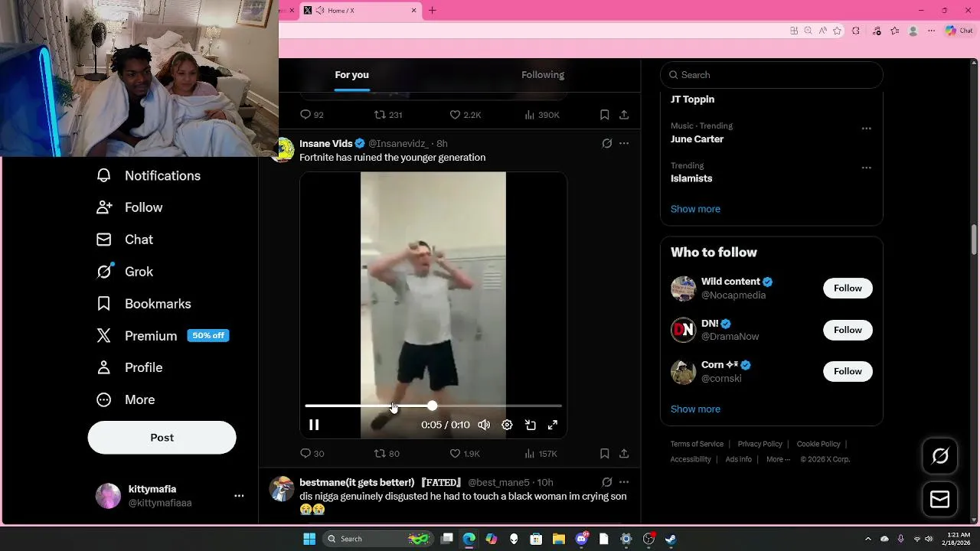The width and height of the screenshot is (980, 551).
Task: Open Notifications from the sidebar
Action: coord(149,176)
